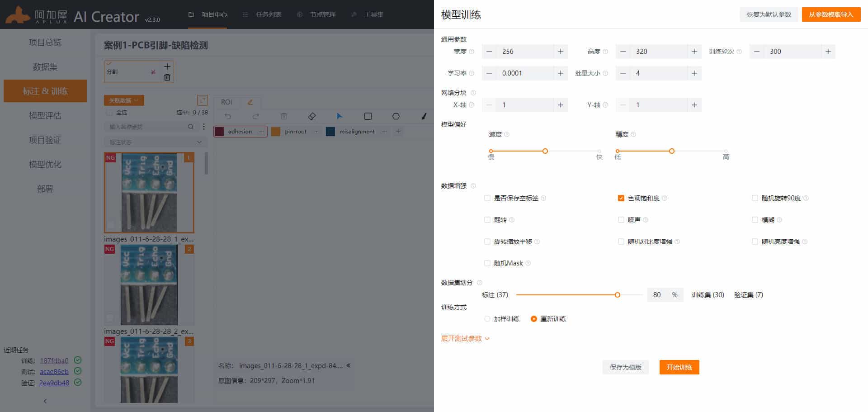Open the 标注状态 filter dropdown
868x412 pixels.
156,142
